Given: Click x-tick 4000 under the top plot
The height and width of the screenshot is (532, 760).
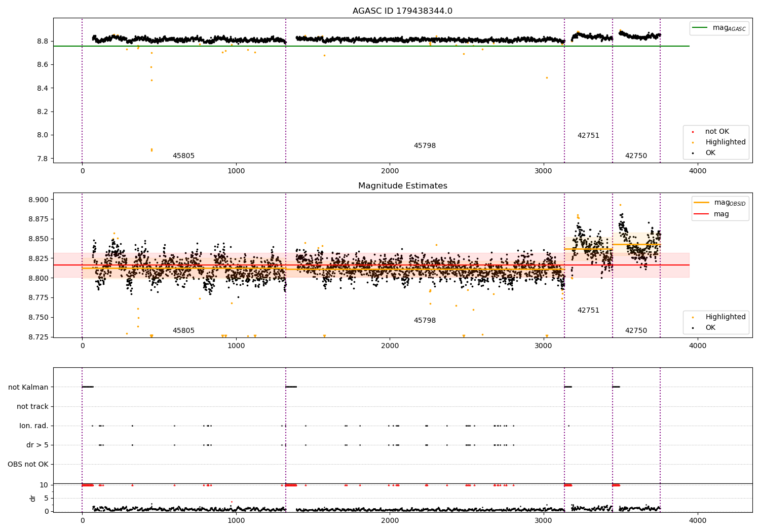Looking at the screenshot, I should pyautogui.click(x=698, y=171).
